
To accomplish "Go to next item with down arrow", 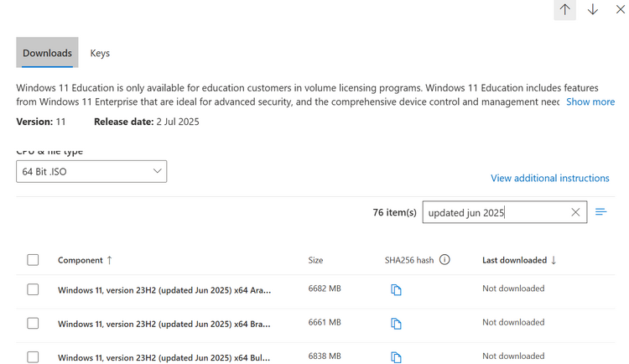I will pyautogui.click(x=592, y=9).
